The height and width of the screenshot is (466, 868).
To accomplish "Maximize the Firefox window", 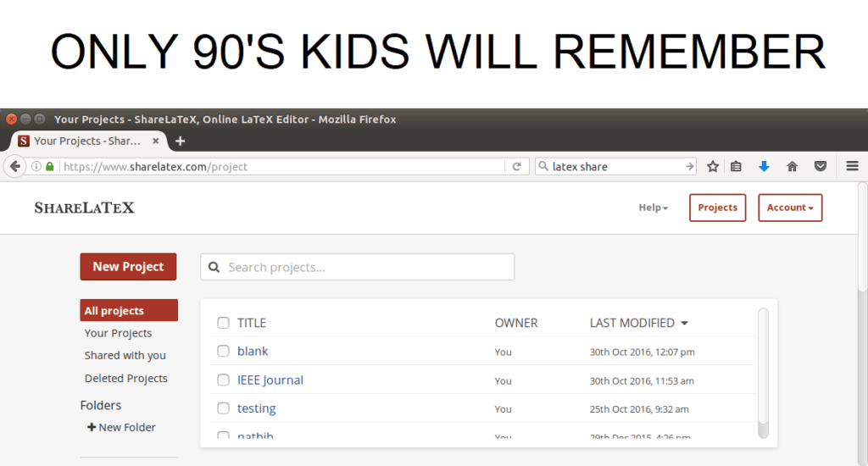I will [40, 119].
